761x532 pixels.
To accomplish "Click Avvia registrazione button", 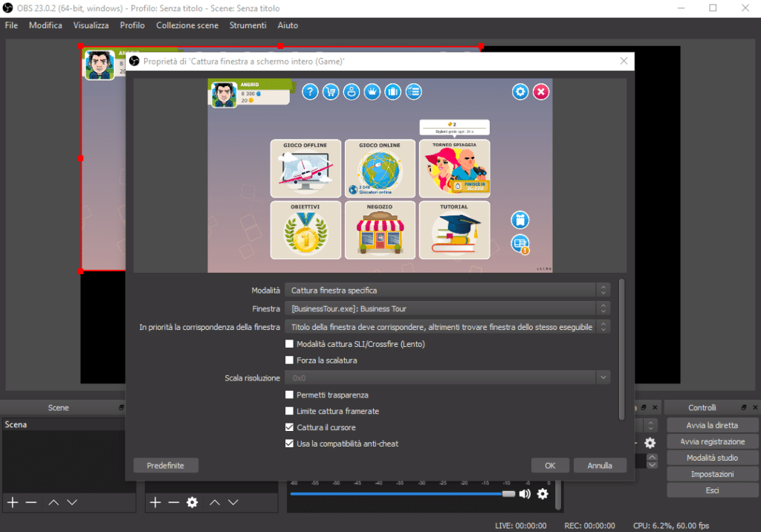I will [713, 441].
